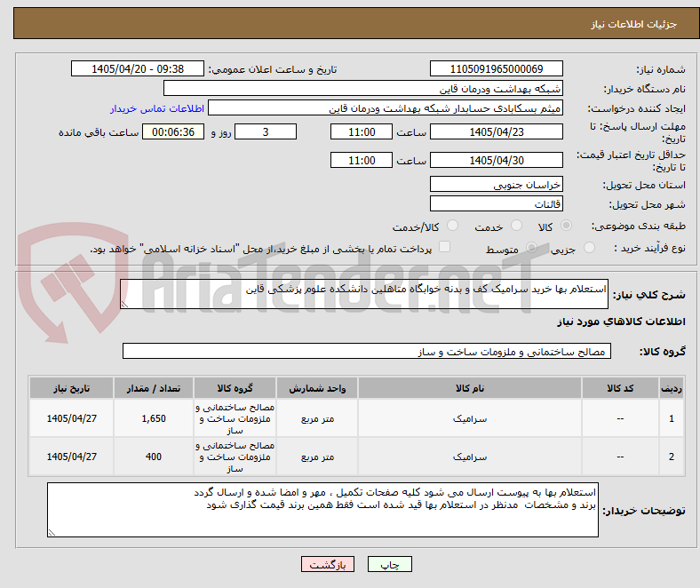Click the گروه کالا field
The image size is (700, 588).
(367, 352)
